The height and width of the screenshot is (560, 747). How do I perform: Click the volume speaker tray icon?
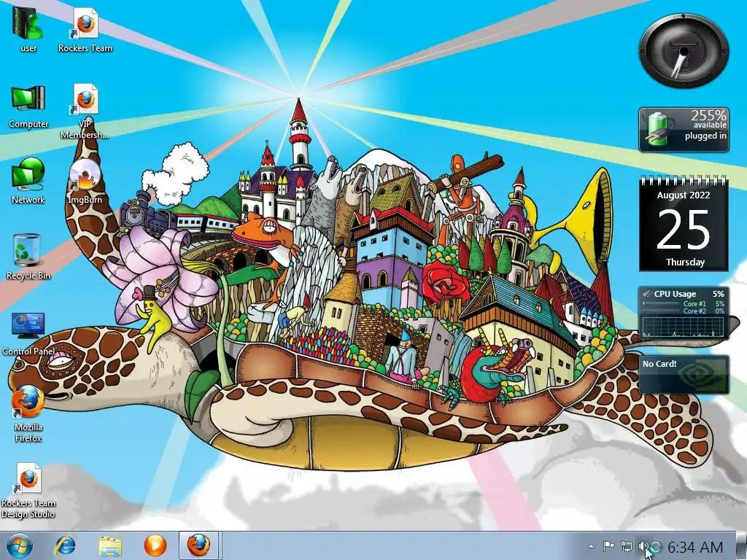click(x=643, y=547)
